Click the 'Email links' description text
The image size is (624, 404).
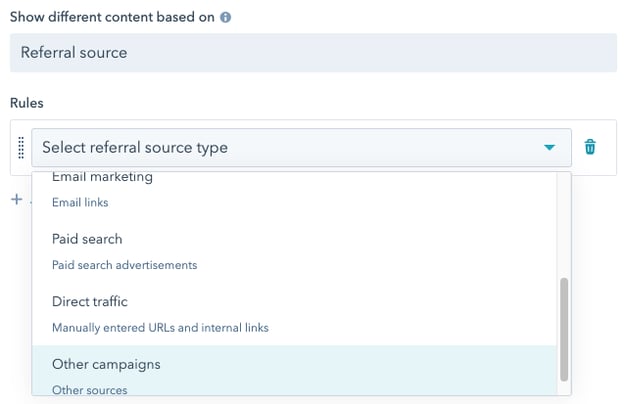[80, 203]
